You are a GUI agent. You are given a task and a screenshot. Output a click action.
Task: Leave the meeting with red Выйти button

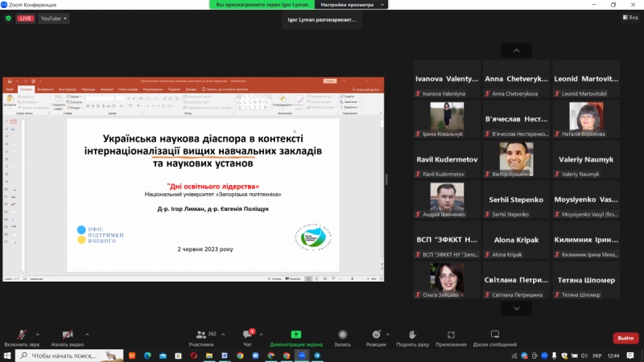pyautogui.click(x=625, y=338)
